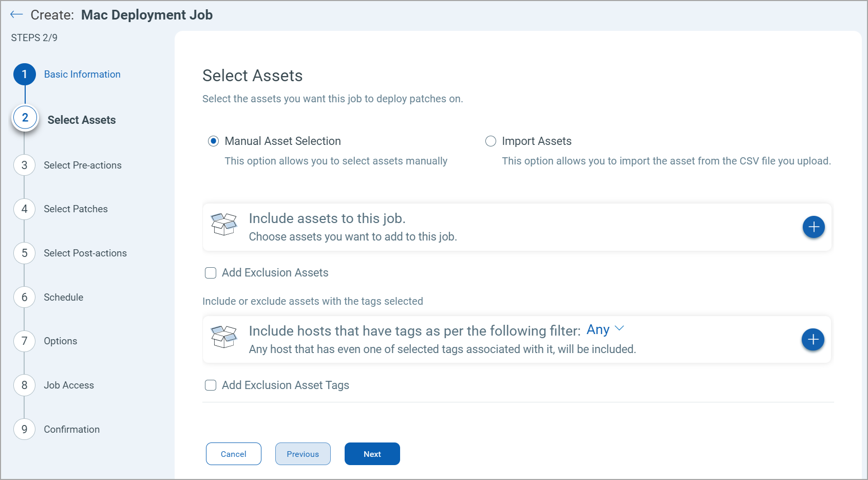The height and width of the screenshot is (480, 868).
Task: Select the Manual Asset Selection radio button
Action: 213,141
